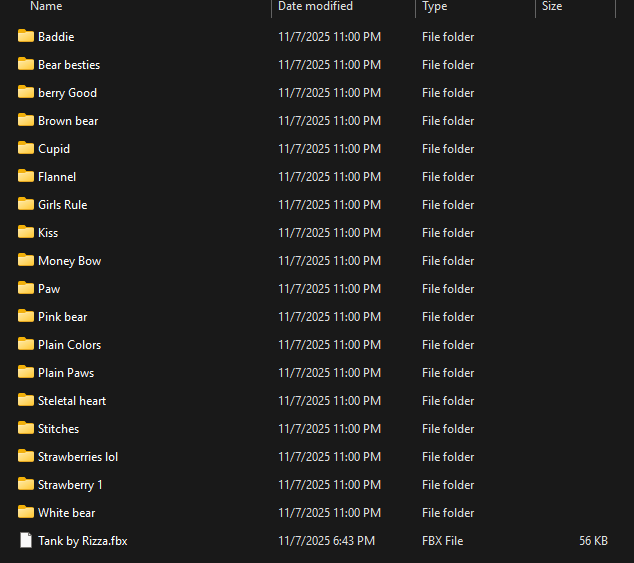Screen dimensions: 634x563
Task: Click the Type column header
Action: click(435, 6)
